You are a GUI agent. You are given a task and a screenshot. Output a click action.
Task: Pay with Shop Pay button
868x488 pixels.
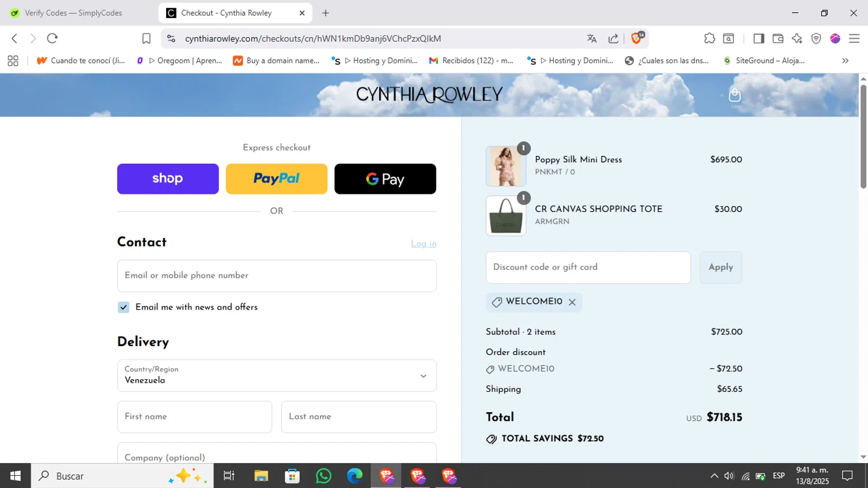(168, 179)
